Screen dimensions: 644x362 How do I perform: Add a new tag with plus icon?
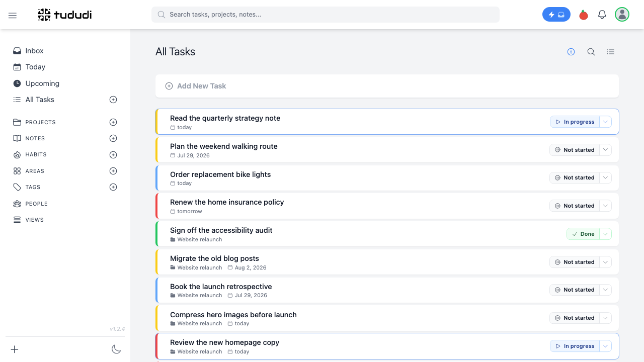coord(113,187)
